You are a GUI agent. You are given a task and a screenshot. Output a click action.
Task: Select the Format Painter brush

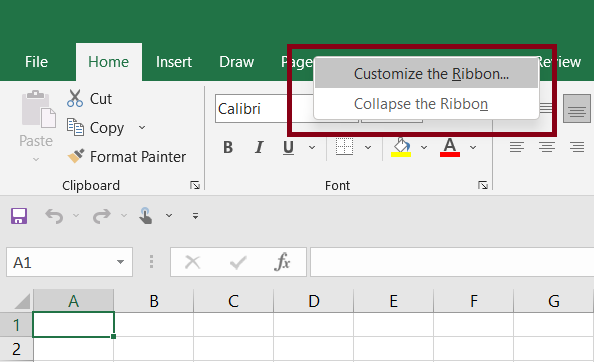(x=75, y=156)
